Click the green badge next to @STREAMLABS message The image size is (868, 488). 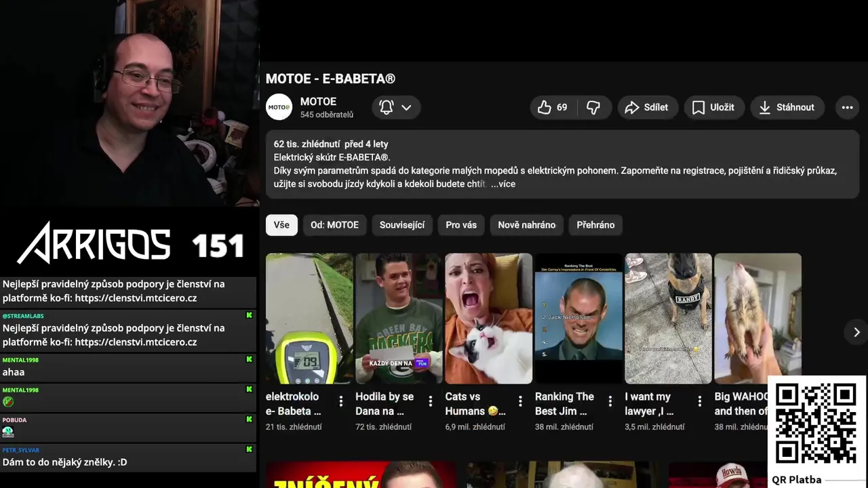249,316
